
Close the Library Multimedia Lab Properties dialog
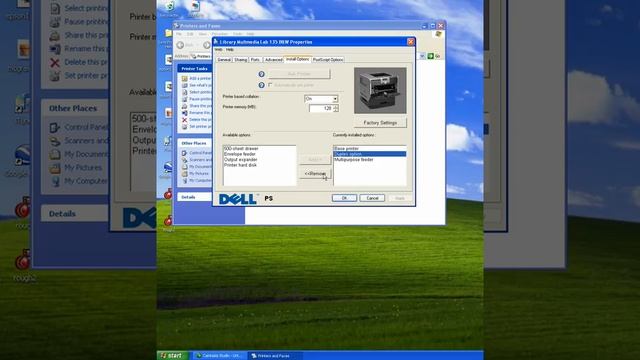click(411, 42)
